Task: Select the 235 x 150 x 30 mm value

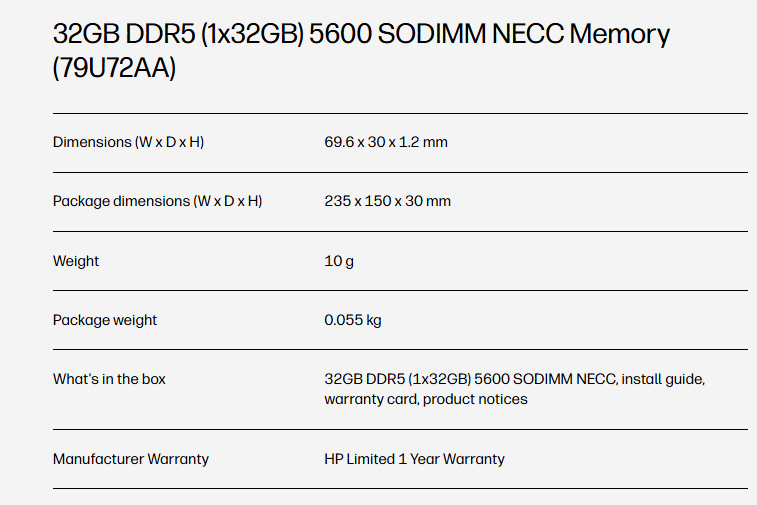Action: (x=387, y=201)
